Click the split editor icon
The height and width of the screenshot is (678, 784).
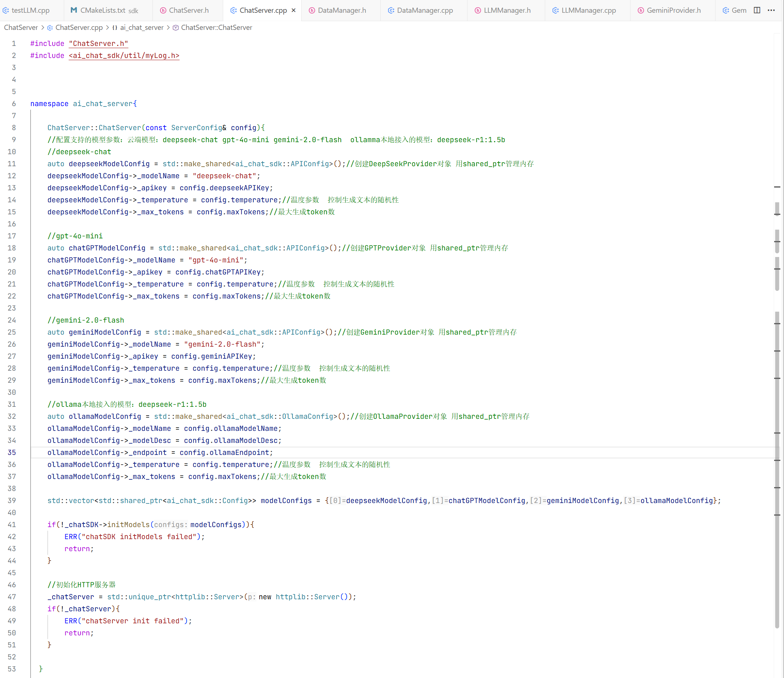point(757,10)
